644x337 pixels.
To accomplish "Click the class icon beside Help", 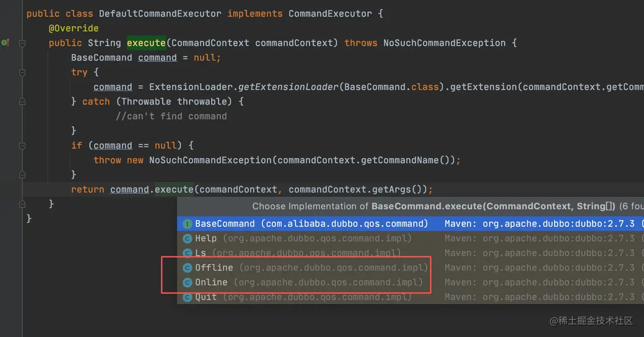I will point(187,239).
